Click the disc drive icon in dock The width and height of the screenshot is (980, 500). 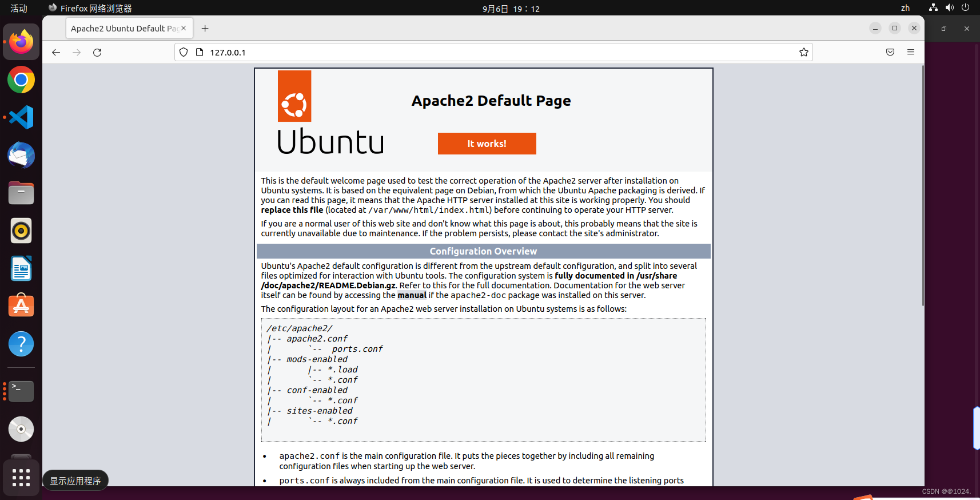coord(21,429)
